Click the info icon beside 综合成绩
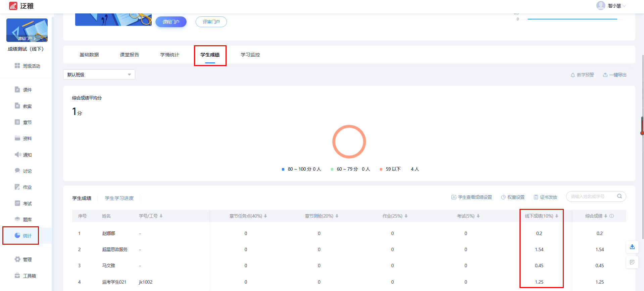Viewport: 644px width, 291px height. [x=612, y=216]
